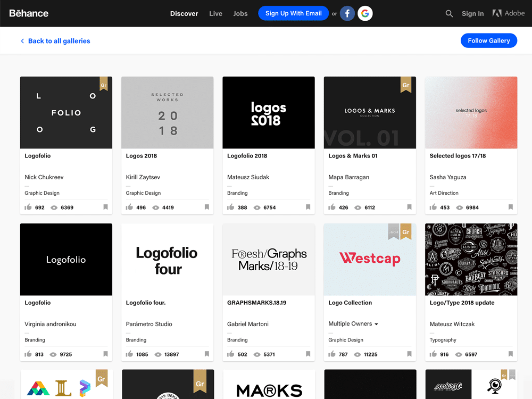This screenshot has width=532, height=399.
Task: Open the Selected logos 17/18 title
Action: pyautogui.click(x=458, y=156)
